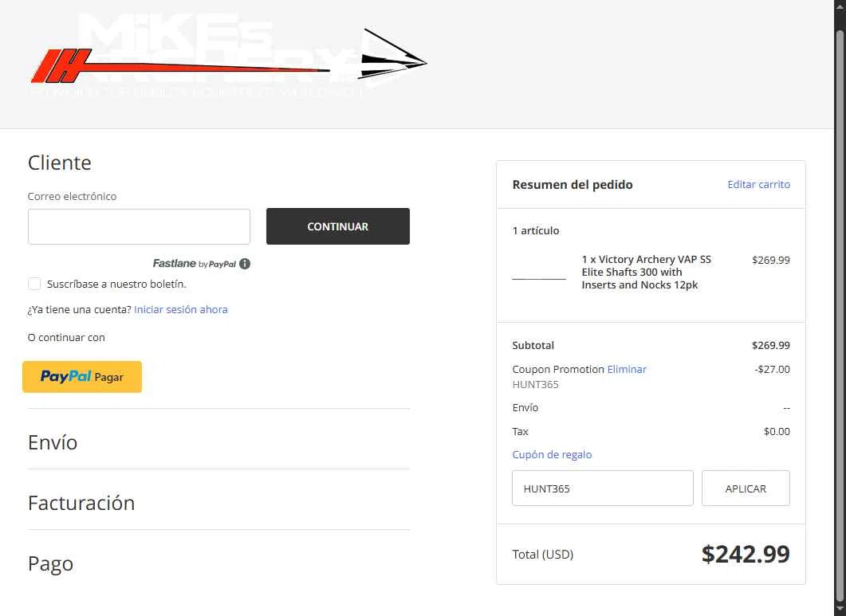The height and width of the screenshot is (616, 846).
Task: Click the scrollbar down arrow
Action: [x=840, y=610]
